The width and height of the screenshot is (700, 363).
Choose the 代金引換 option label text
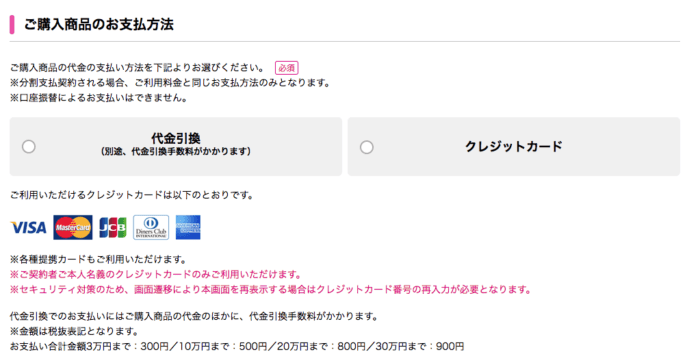pyautogui.click(x=175, y=138)
